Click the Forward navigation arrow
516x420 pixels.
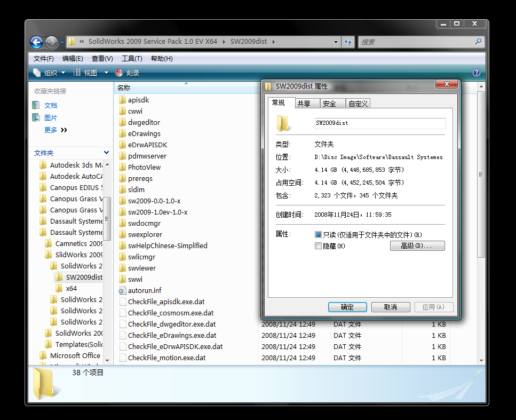coord(51,42)
